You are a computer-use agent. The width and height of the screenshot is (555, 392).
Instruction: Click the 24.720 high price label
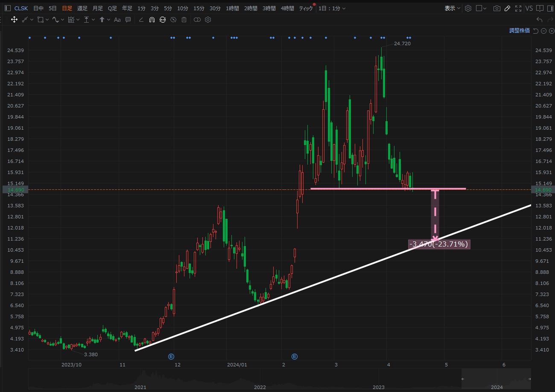[x=402, y=44]
